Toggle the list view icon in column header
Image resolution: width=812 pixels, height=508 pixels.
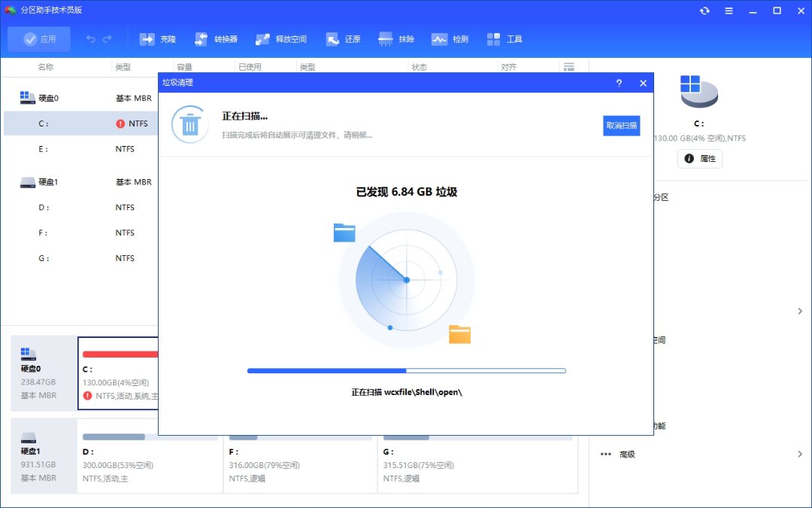click(x=568, y=67)
